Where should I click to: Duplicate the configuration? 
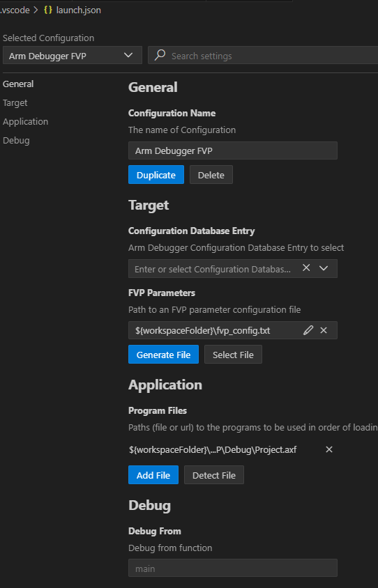click(x=156, y=175)
